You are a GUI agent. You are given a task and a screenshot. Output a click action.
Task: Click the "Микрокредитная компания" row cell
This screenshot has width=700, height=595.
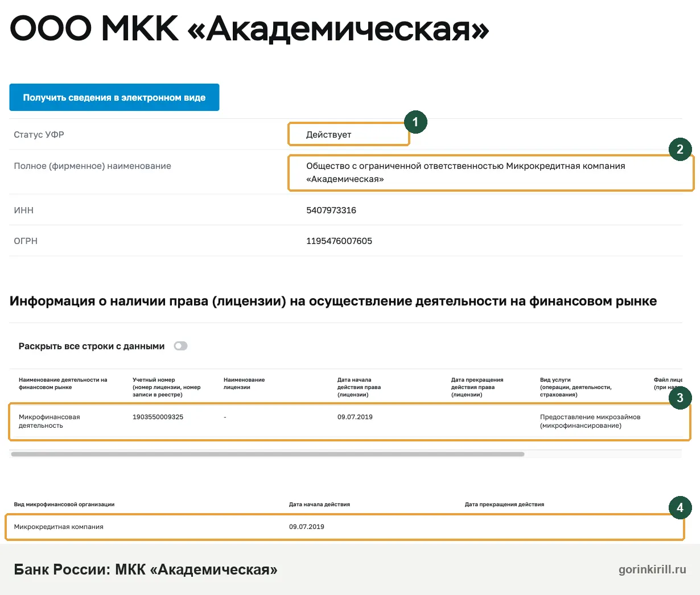[x=59, y=527]
